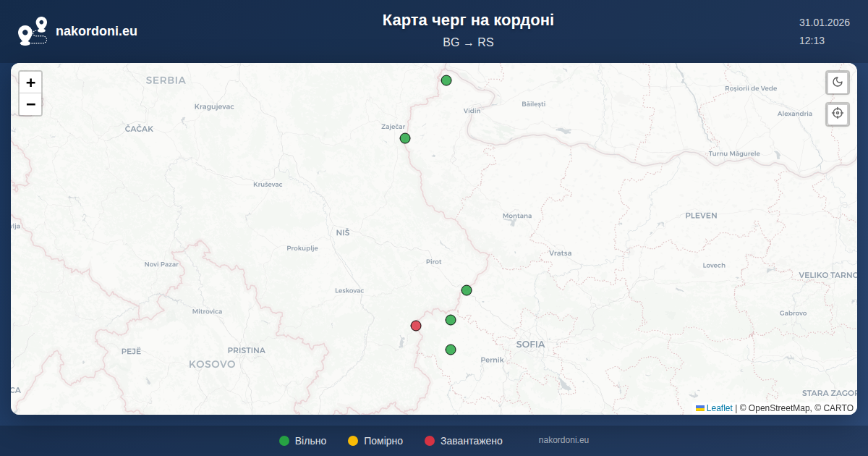Viewport: 868px width, 456px height.
Task: Click the red Завантажено legend swatch
Action: coord(430,441)
